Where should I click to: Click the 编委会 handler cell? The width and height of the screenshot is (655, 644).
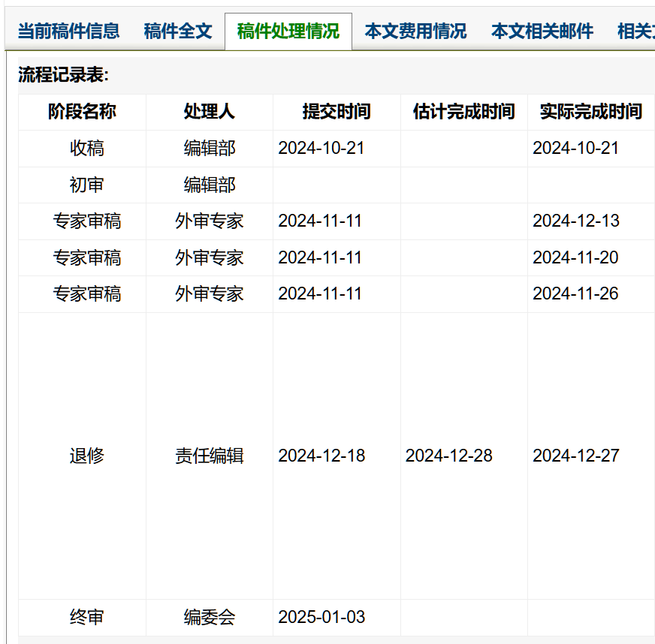point(209,618)
